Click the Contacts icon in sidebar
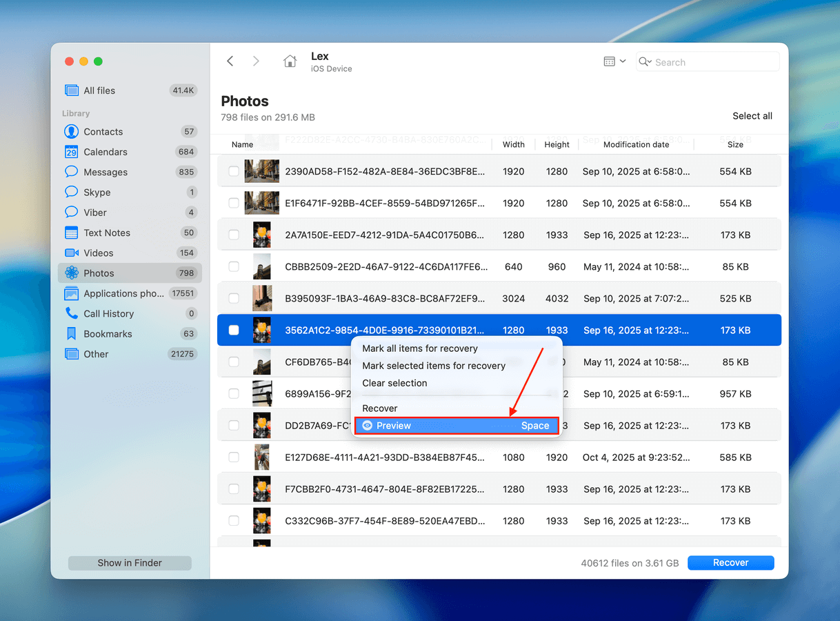Screen dimensions: 840x621 click(x=71, y=132)
